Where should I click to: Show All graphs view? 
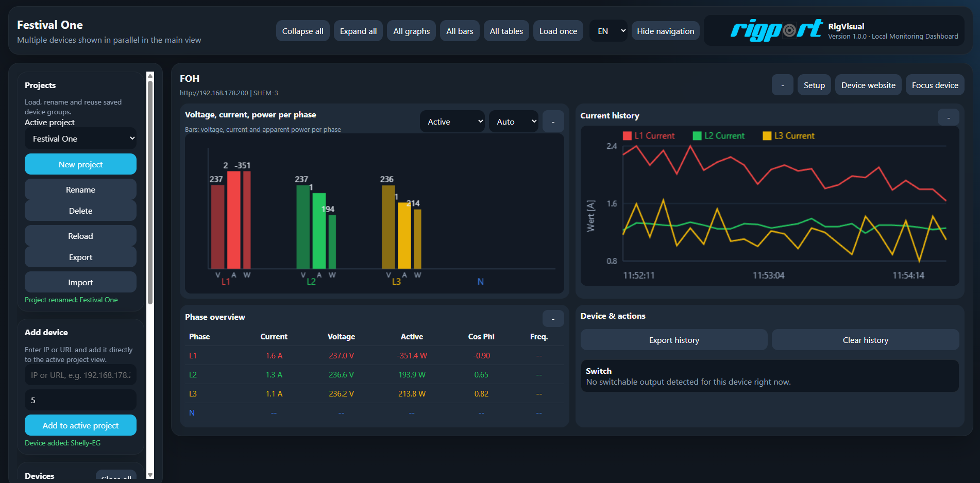pos(411,31)
